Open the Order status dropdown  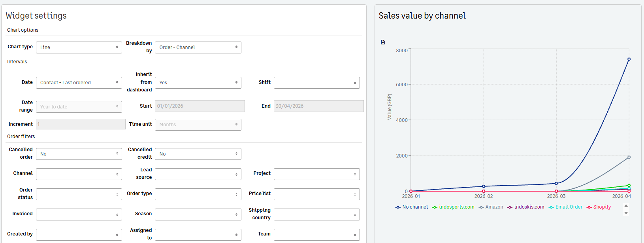(x=79, y=194)
